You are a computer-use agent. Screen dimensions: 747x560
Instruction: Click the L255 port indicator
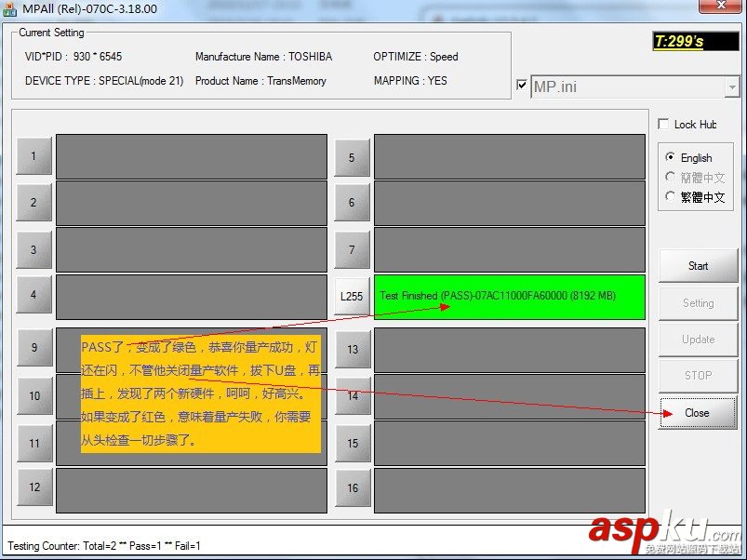tap(352, 296)
